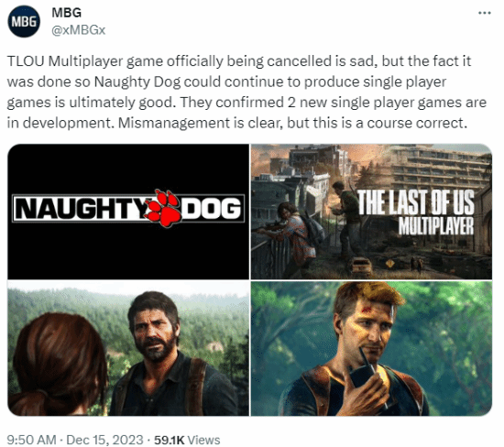Viewport: 504px width, 447px height.
Task: Click the tweet body text
Action: [x=247, y=92]
